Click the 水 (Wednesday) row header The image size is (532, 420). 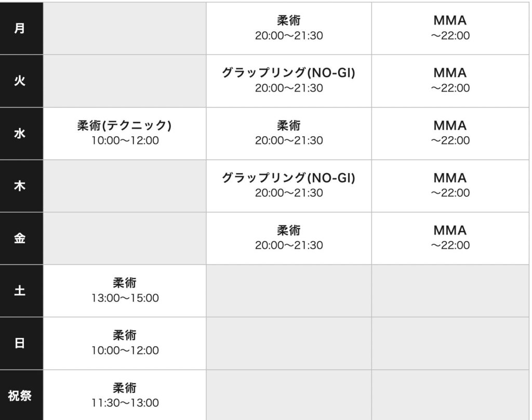[20, 133]
